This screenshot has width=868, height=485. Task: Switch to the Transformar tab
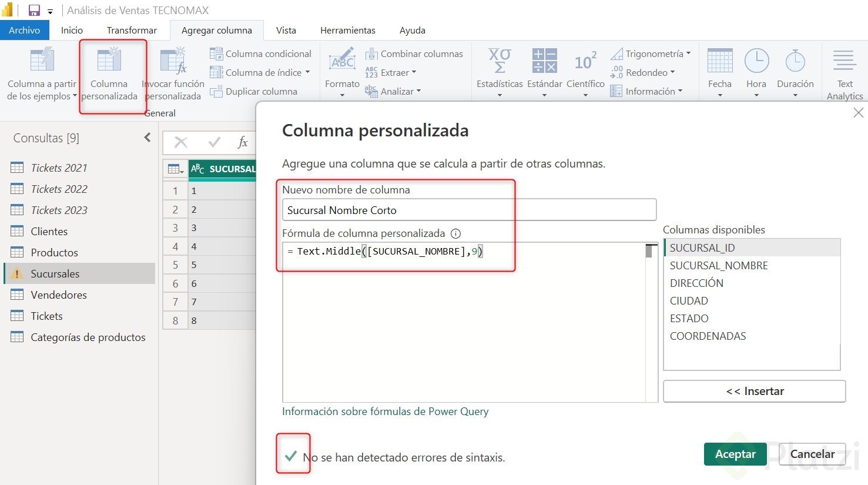[132, 30]
